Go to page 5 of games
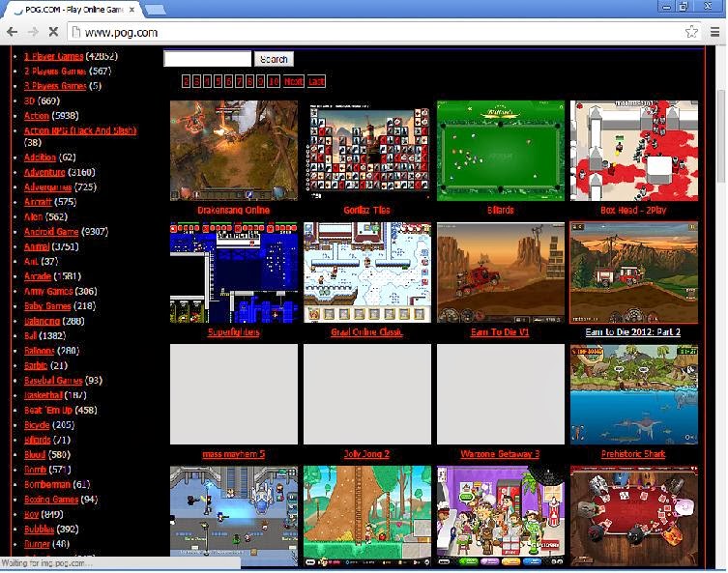 point(218,82)
